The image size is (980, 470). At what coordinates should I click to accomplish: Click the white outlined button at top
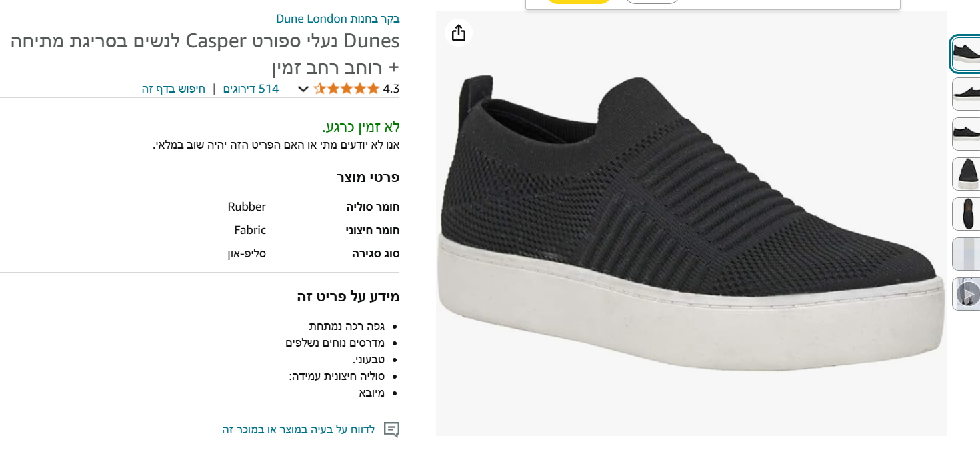pos(653,2)
